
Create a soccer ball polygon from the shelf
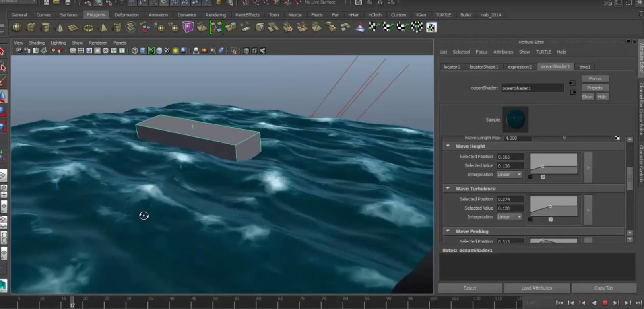pos(131,27)
